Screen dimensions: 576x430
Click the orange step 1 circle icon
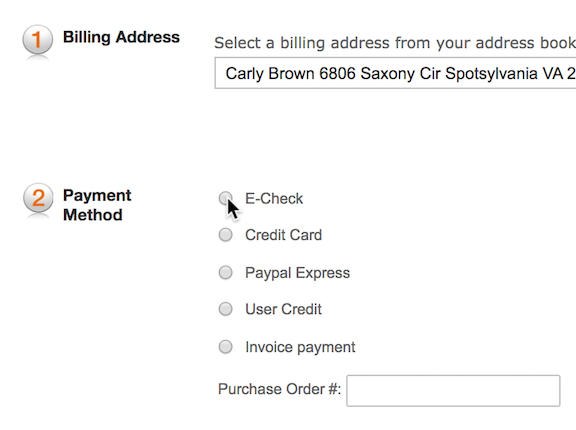pyautogui.click(x=37, y=39)
